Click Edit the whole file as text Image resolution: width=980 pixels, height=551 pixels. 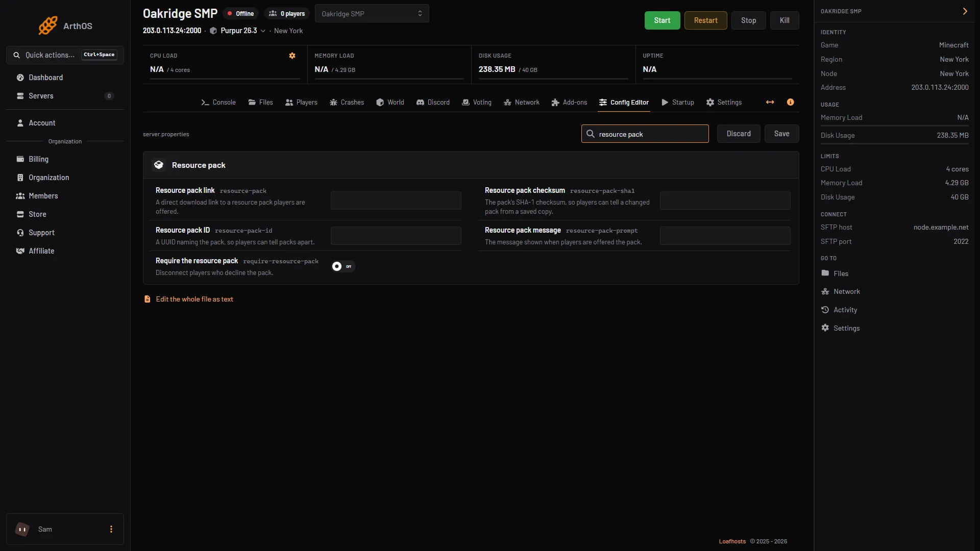(194, 299)
